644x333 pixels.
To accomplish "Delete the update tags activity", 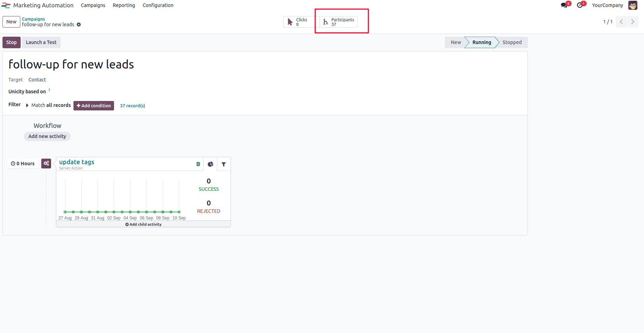I will (x=198, y=164).
